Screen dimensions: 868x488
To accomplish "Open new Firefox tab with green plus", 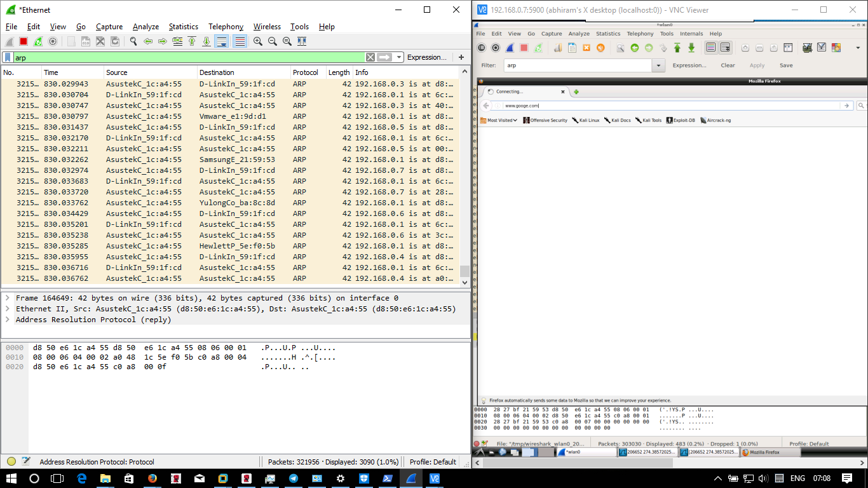I will coord(576,92).
